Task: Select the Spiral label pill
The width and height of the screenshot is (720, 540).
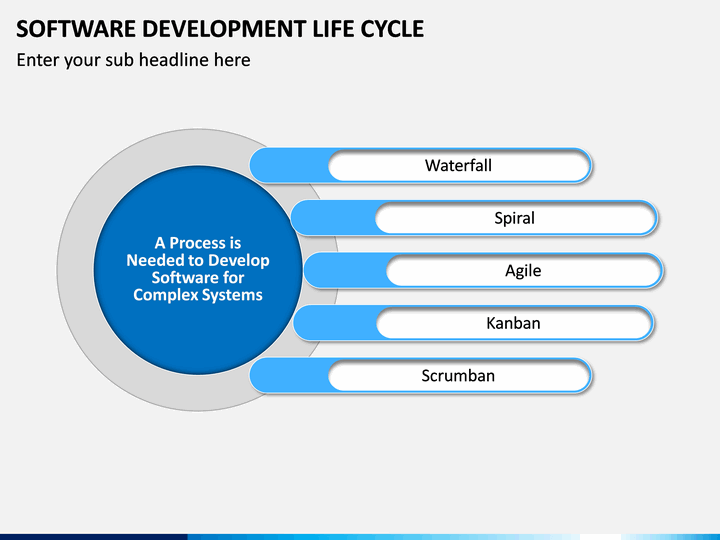Action: pos(516,218)
